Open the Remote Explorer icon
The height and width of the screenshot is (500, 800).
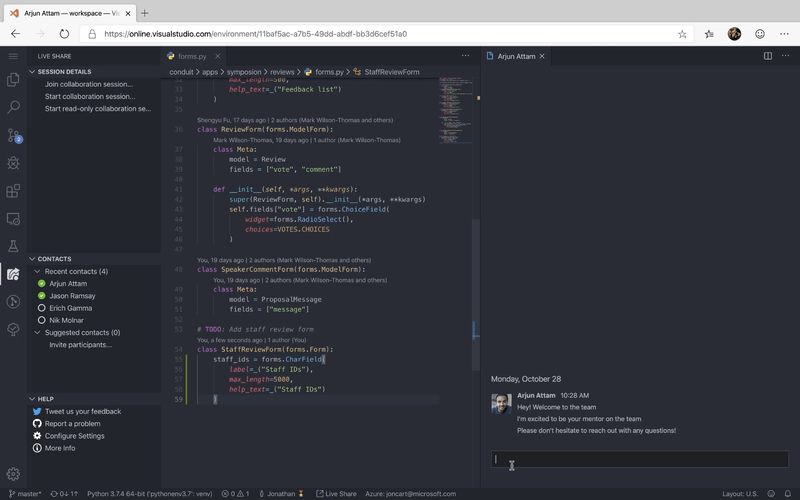pos(13,219)
